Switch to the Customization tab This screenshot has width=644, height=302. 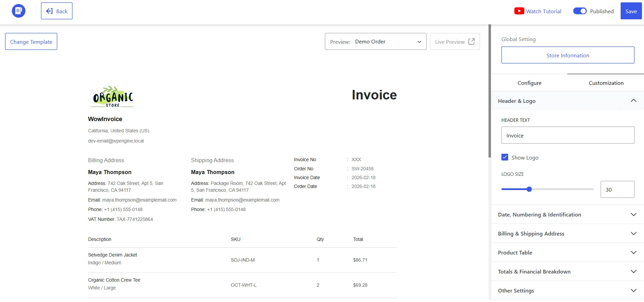(606, 83)
